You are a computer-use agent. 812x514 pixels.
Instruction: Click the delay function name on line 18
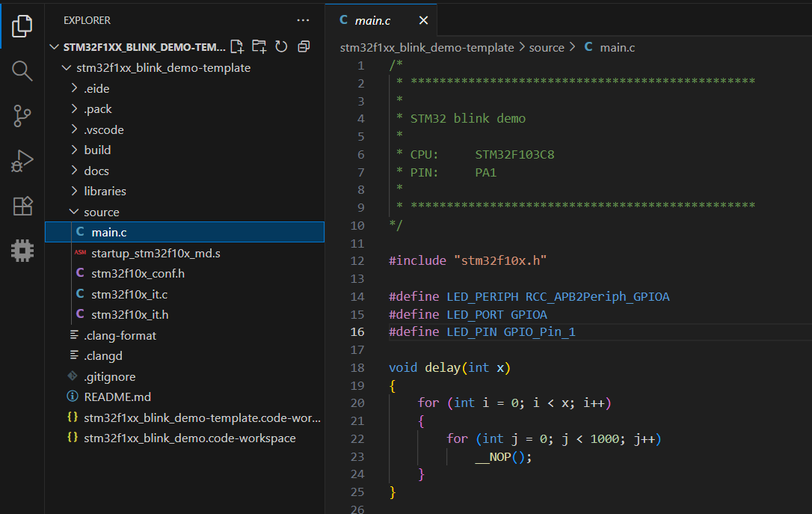point(443,367)
